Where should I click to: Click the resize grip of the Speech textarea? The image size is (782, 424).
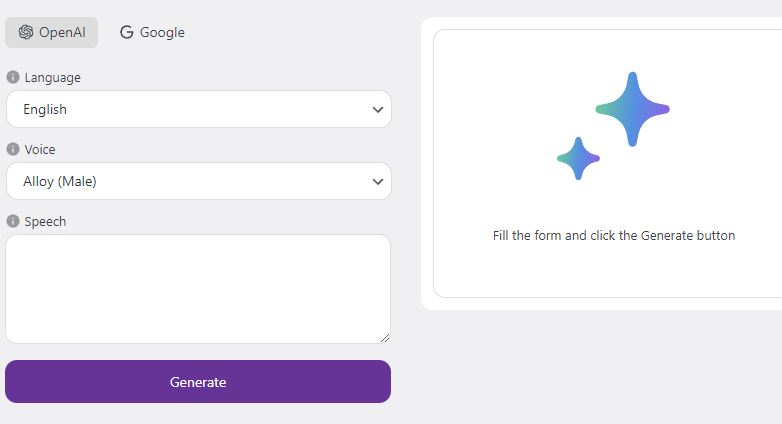click(x=385, y=338)
